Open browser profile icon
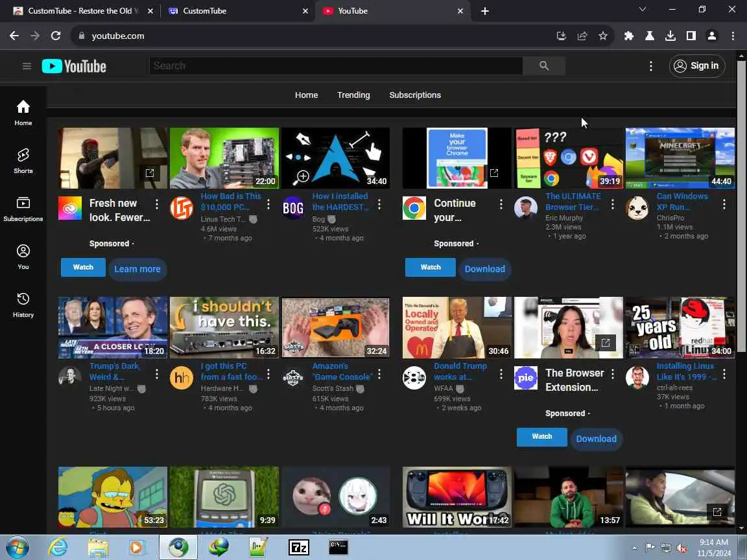This screenshot has width=747, height=560. coord(712,36)
